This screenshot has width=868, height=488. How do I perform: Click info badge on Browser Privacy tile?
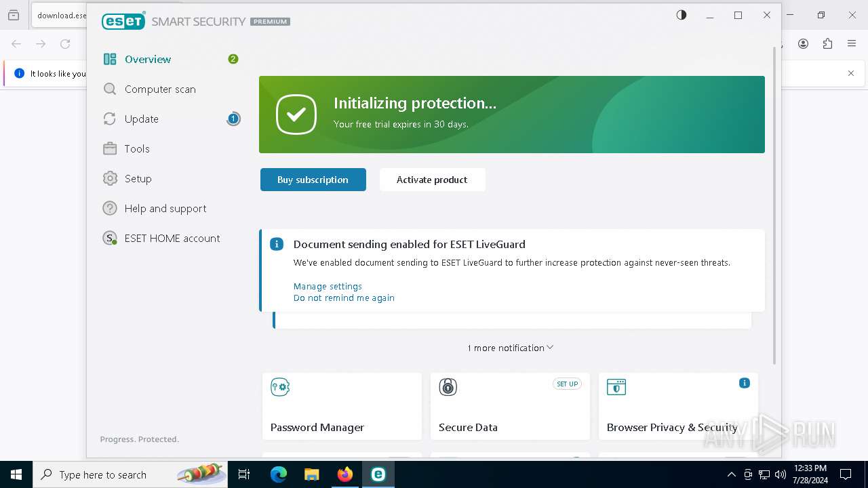pyautogui.click(x=744, y=383)
